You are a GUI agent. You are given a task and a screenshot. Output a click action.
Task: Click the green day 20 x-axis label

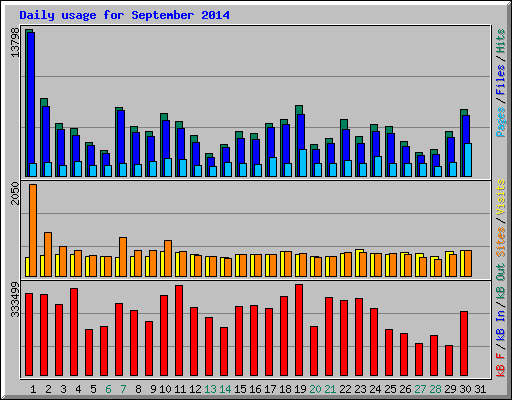click(x=315, y=389)
